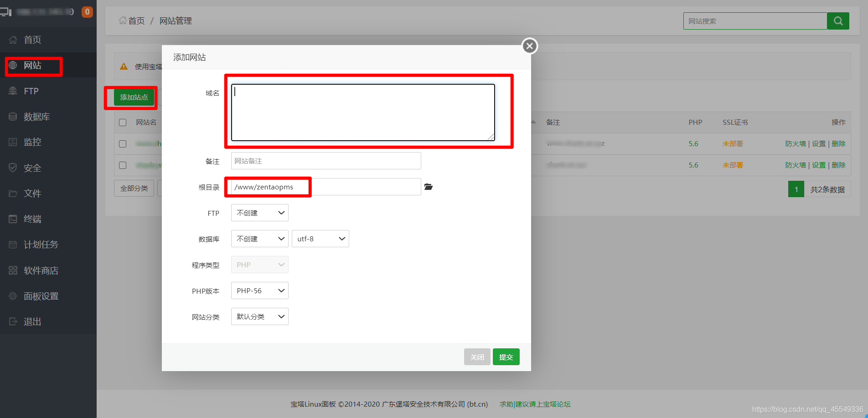This screenshot has height=418, width=868.
Task: Select 监控 in the sidebar menu
Action: coord(32,142)
